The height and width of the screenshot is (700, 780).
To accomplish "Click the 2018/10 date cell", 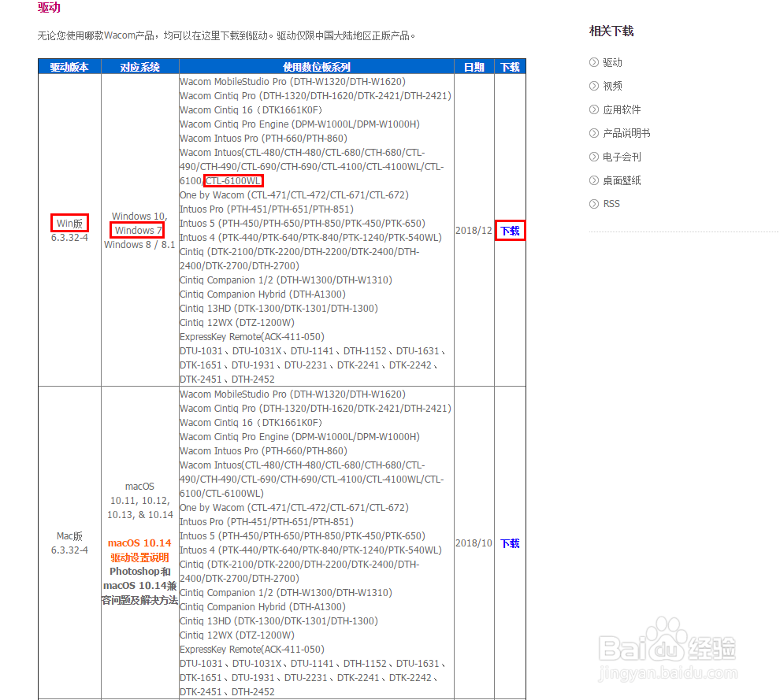I will tap(474, 543).
